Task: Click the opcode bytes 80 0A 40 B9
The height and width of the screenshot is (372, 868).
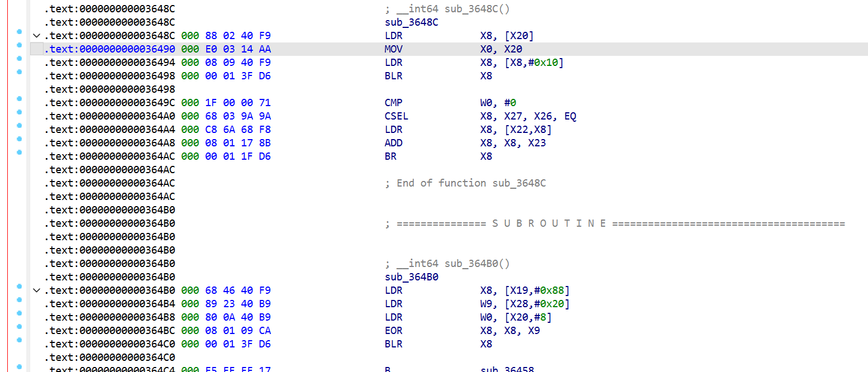Action: pyautogui.click(x=238, y=317)
